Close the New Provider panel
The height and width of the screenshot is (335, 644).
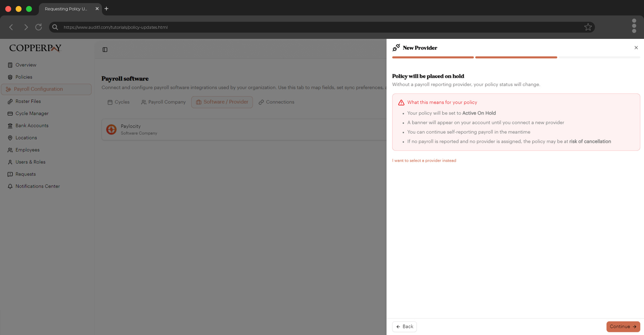coord(636,48)
